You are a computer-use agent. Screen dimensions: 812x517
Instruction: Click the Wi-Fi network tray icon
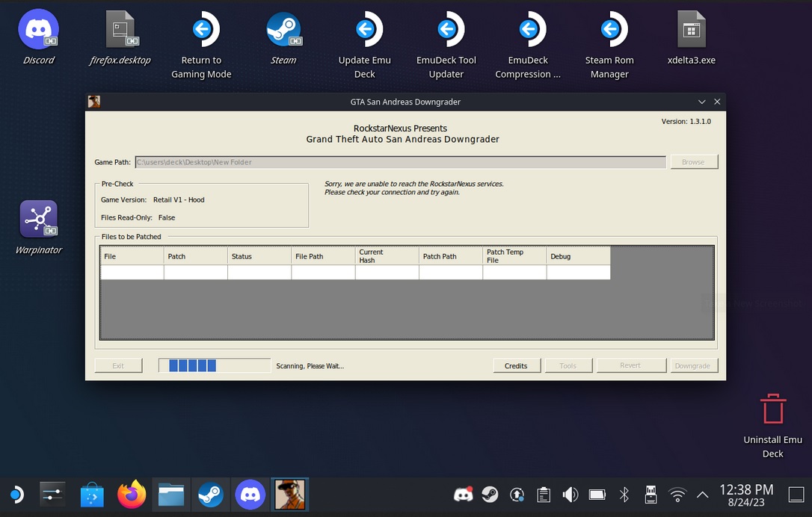677,495
